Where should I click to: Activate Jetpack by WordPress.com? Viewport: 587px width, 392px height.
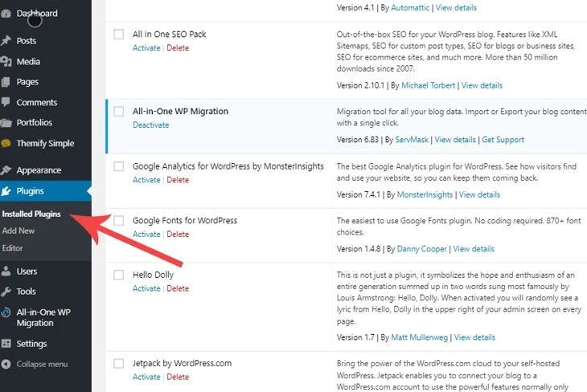pos(146,377)
